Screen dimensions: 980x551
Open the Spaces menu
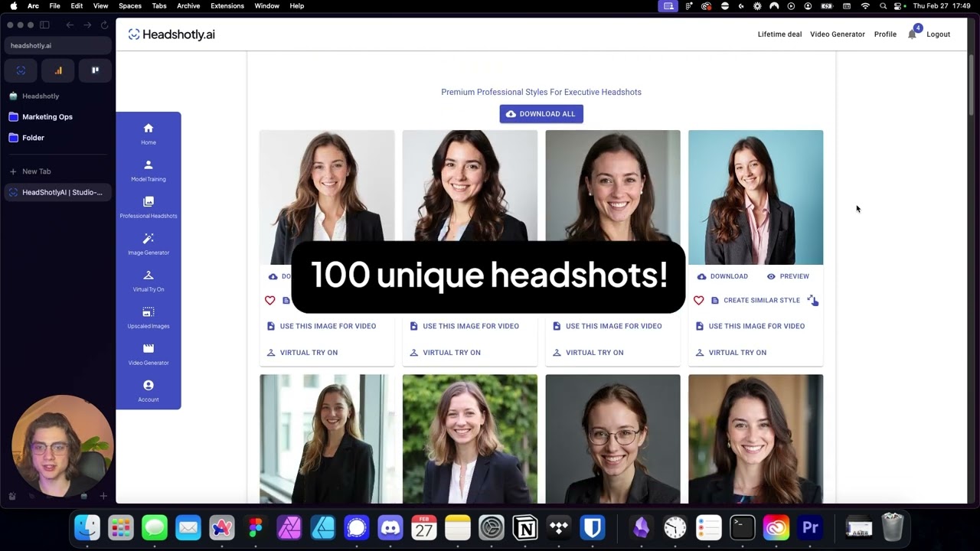[x=130, y=6]
